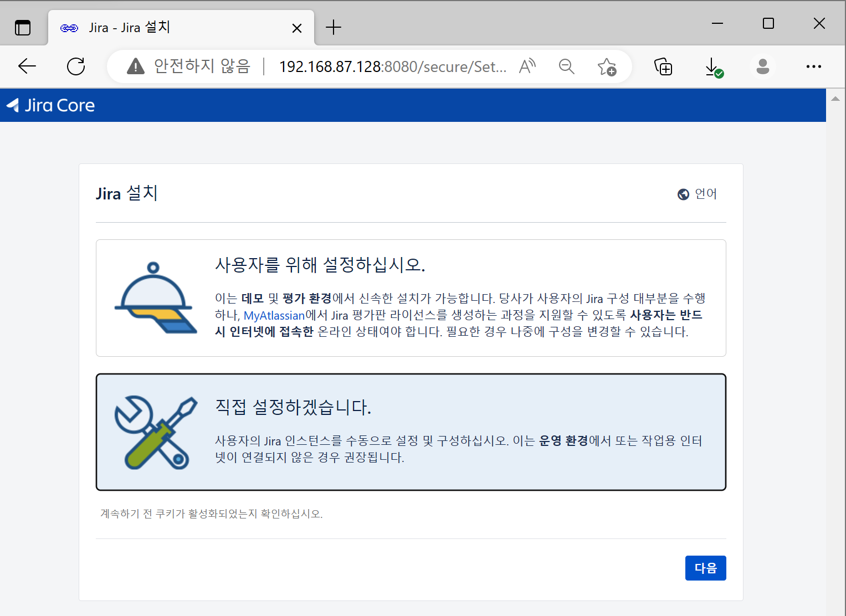846x616 pixels.
Task: Add this page to favorites
Action: (x=607, y=66)
